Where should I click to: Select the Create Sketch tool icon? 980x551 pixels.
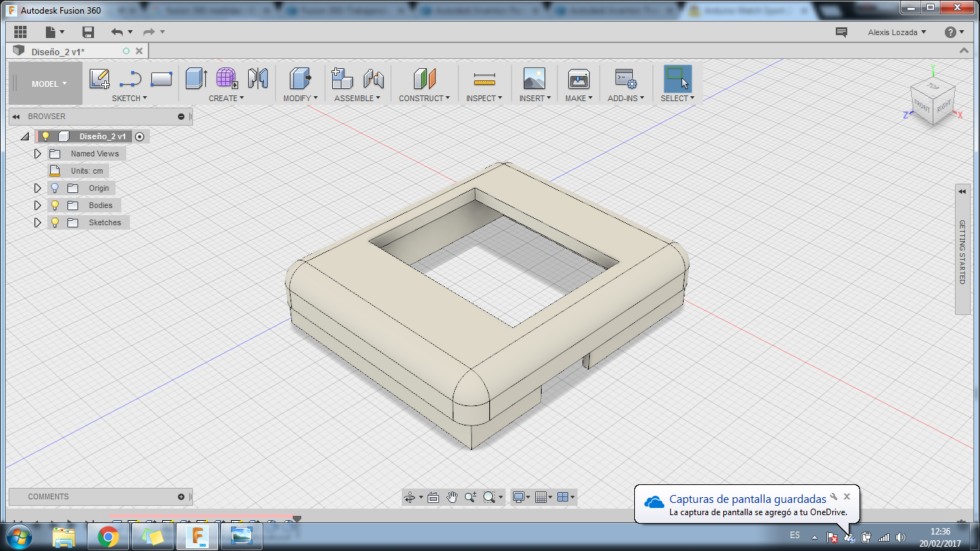(x=99, y=78)
